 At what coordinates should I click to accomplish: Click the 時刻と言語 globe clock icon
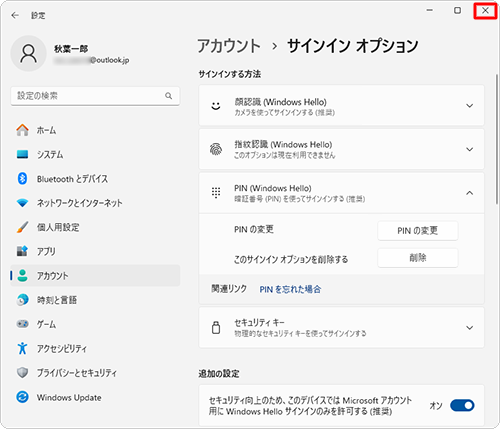[22, 300]
